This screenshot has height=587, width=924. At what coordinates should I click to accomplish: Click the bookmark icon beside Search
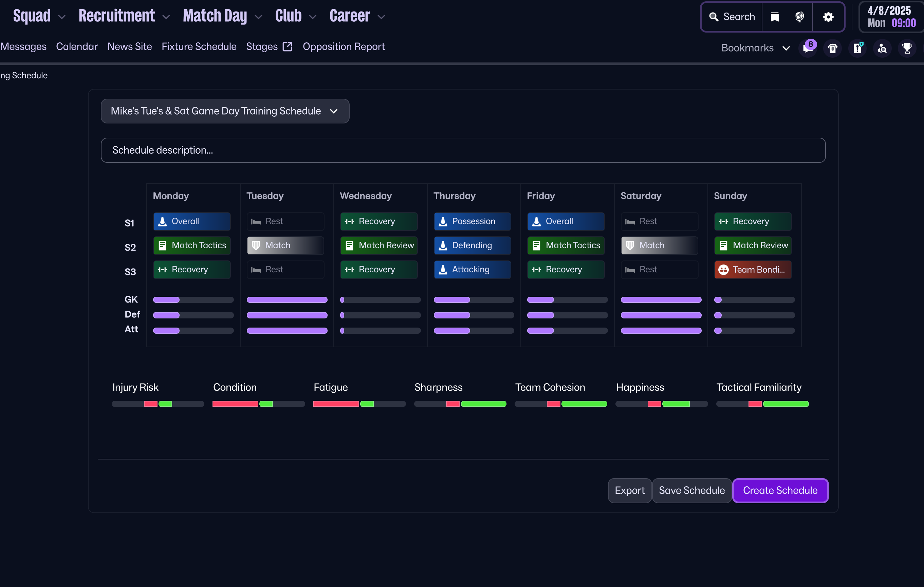coord(775,17)
